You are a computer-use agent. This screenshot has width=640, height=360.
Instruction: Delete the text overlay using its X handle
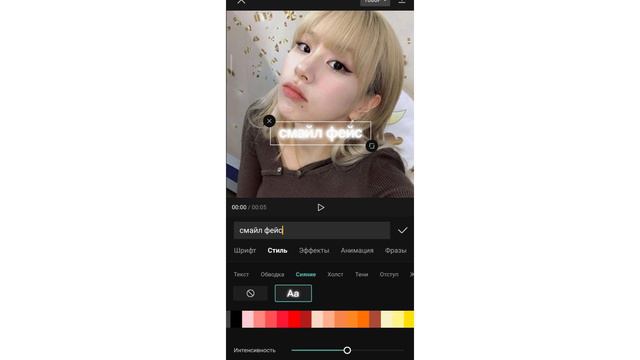269,121
